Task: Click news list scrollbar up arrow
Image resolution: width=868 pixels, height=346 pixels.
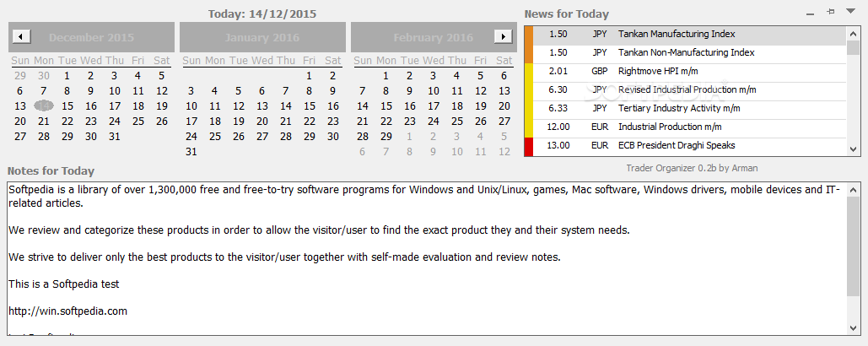Action: tap(854, 33)
